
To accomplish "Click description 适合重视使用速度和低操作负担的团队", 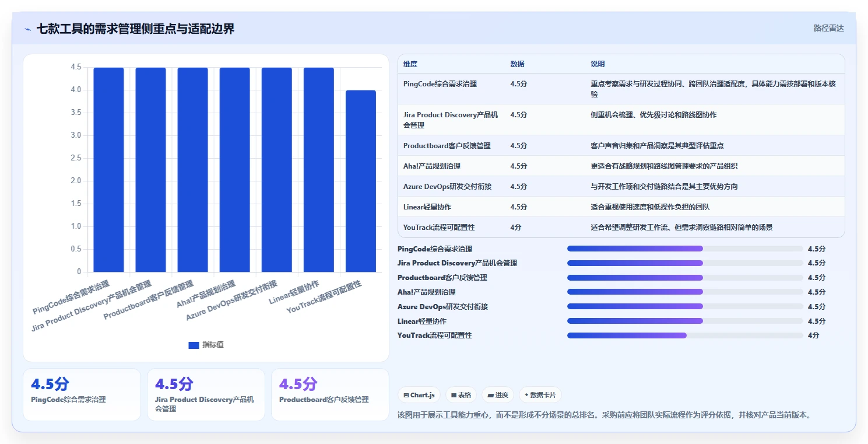I will pyautogui.click(x=650, y=207).
